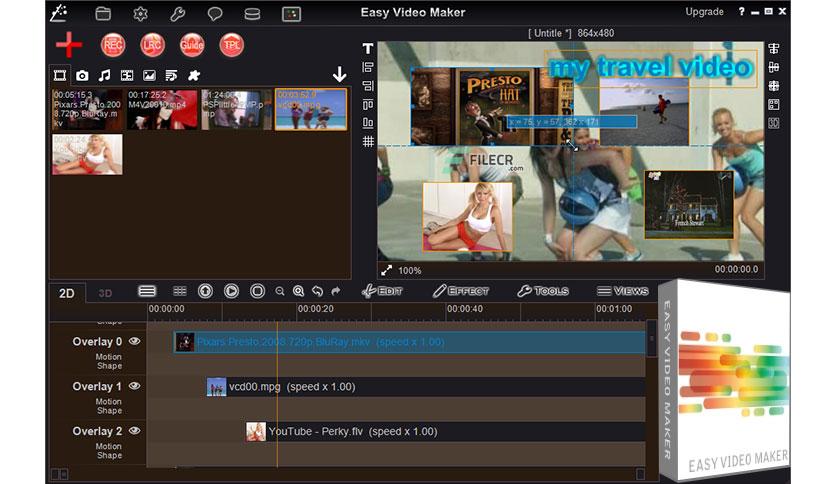Select the puzzle piece plugin tab
Image resolution: width=836 pixels, height=484 pixels.
point(194,75)
